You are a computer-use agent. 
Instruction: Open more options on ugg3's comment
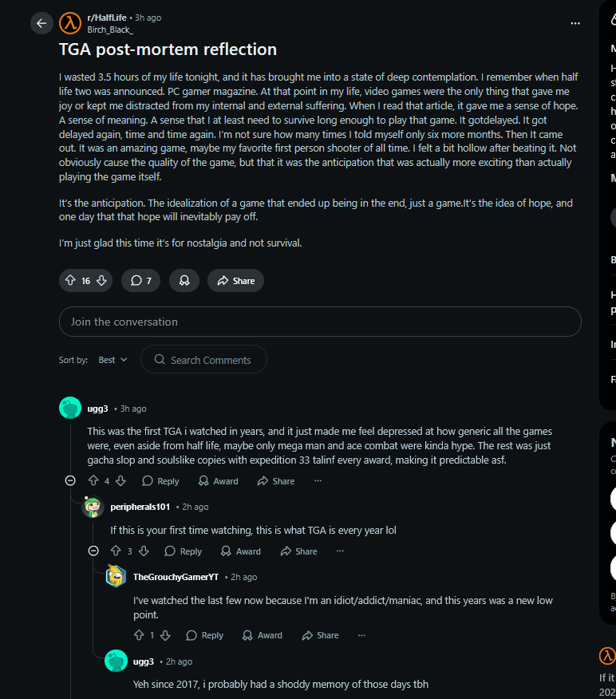coord(318,481)
